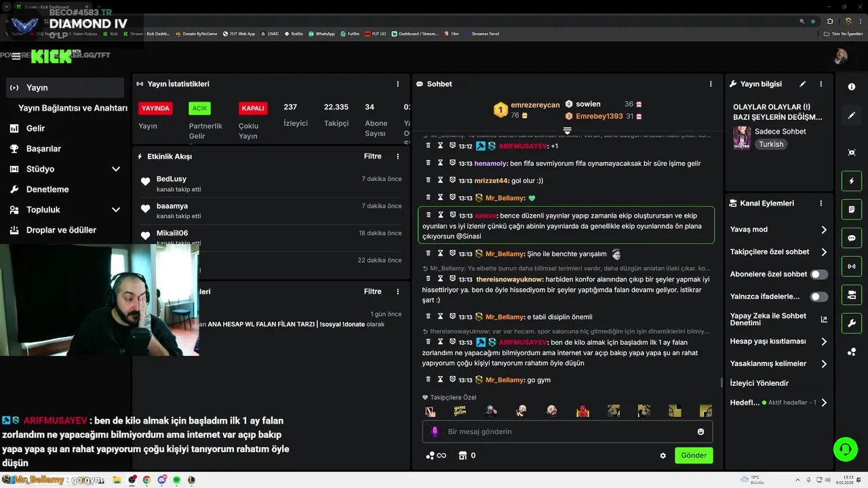Open Spotify from the Windows taskbar
This screenshot has height=488, width=868.
coord(176,480)
